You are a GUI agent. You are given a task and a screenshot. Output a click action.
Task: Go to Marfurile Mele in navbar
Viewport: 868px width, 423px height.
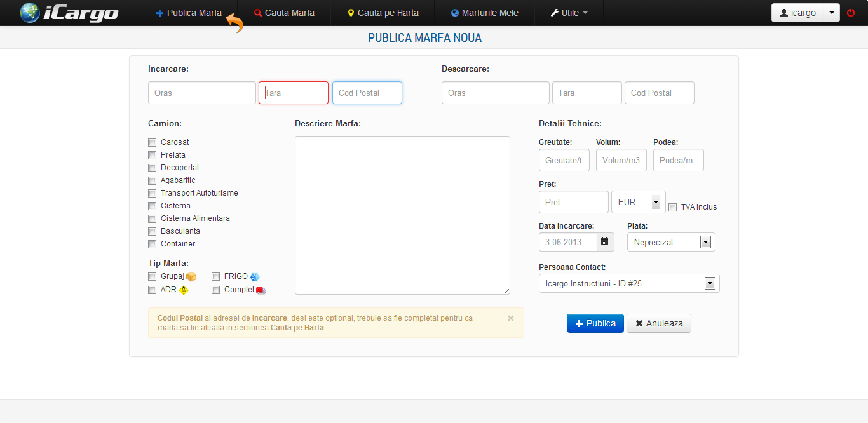[x=484, y=13]
